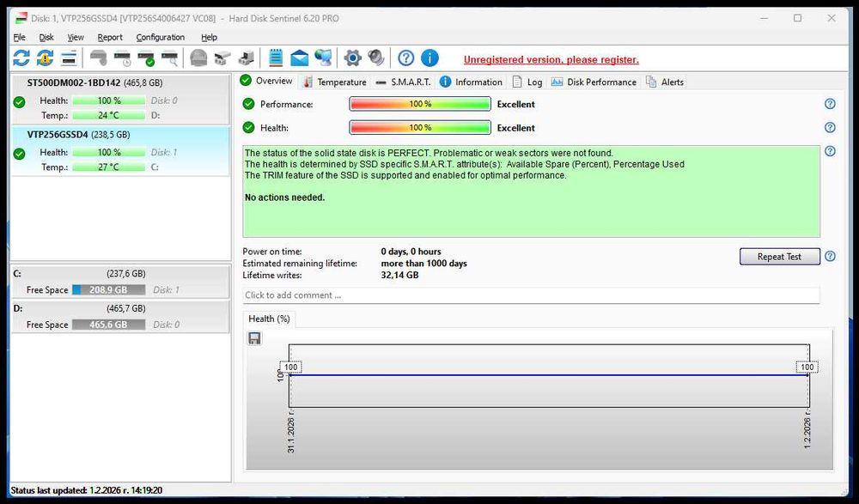Screen dimensions: 859x504
Task: Open the Report menu
Action: (x=110, y=37)
